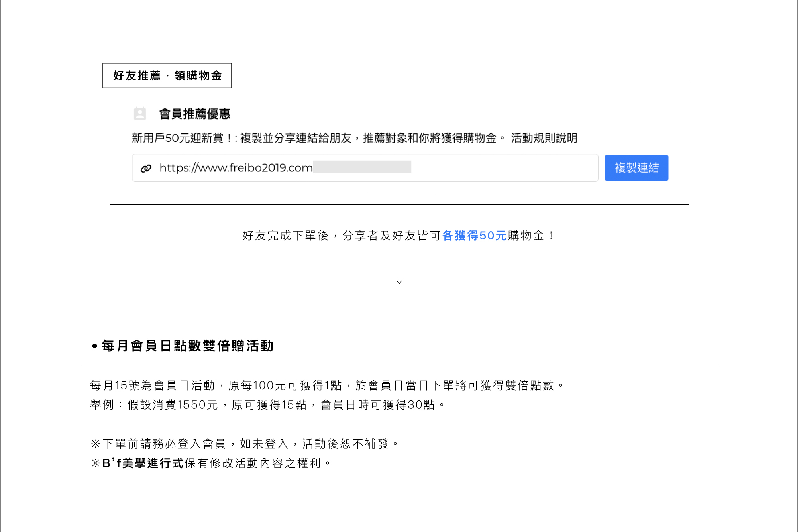Click the 每月會員日點數雙倍贈活動 section heading
Viewport: 799px width, 532px height.
tap(187, 346)
